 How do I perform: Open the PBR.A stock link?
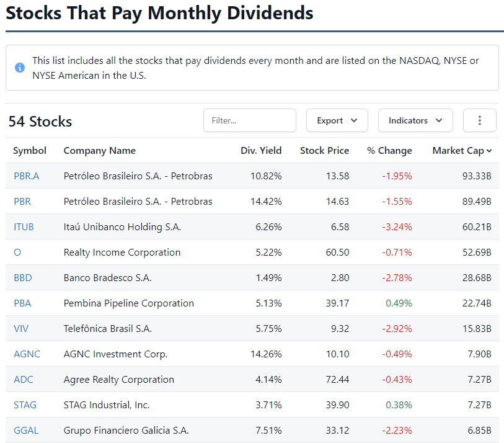(x=26, y=176)
